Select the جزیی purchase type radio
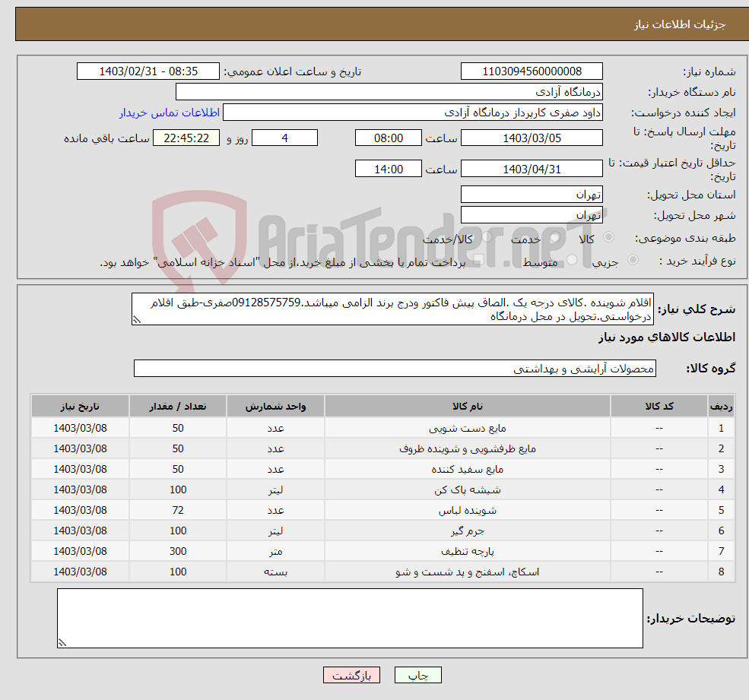 click(633, 260)
